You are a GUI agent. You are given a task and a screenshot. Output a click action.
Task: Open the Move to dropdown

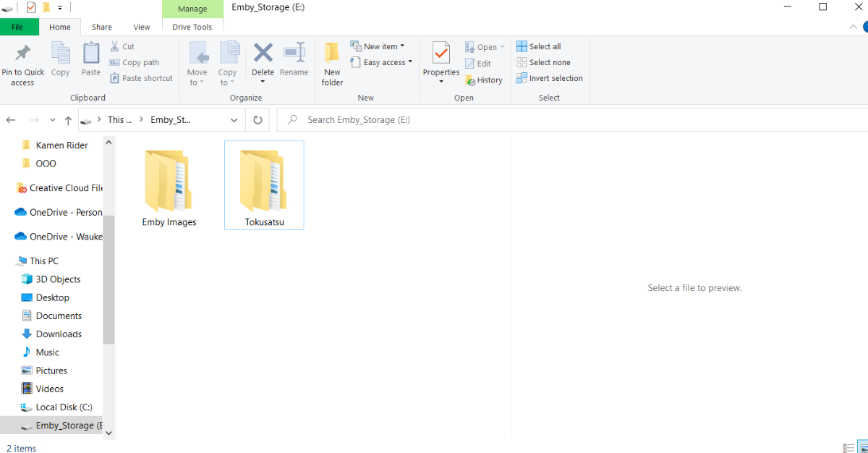[197, 64]
